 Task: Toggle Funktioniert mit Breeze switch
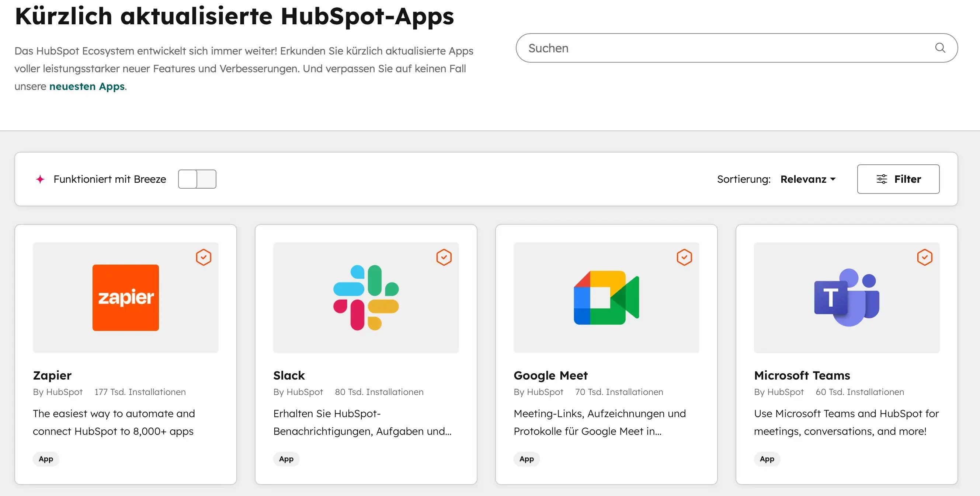(197, 179)
